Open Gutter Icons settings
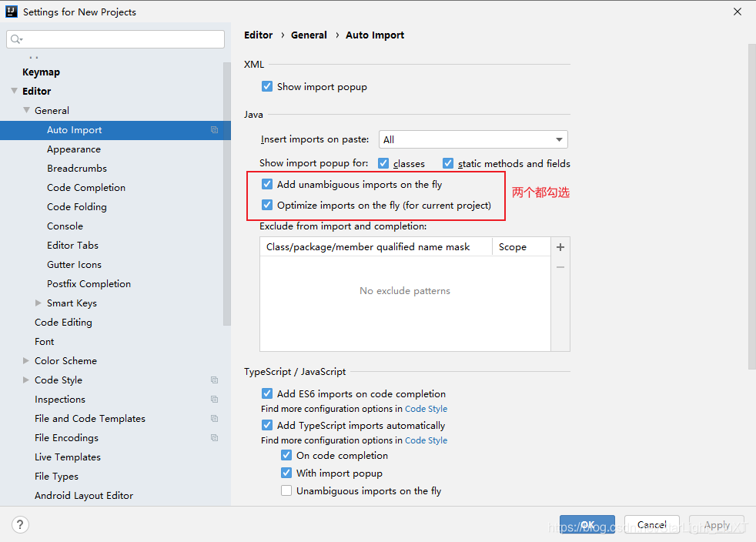Image resolution: width=756 pixels, height=542 pixels. point(74,265)
